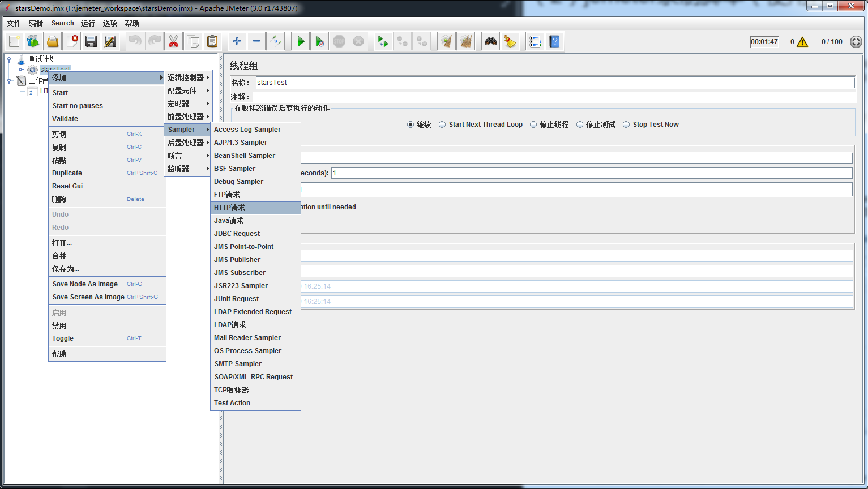Open the 运行 menu in menu bar
Image resolution: width=868 pixels, height=489 pixels.
[88, 23]
